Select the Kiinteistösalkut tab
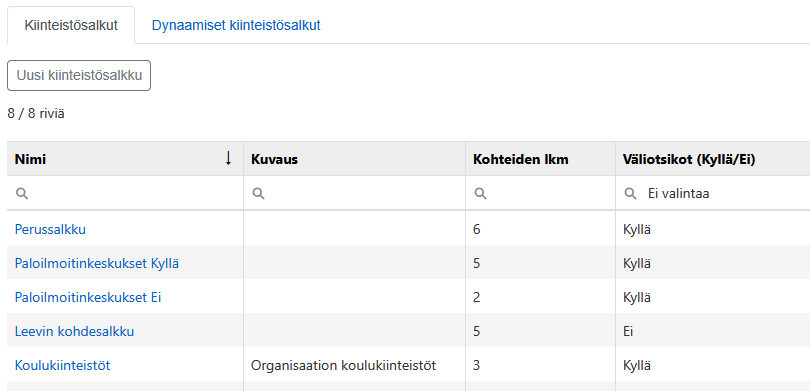The height and width of the screenshot is (391, 810). click(x=71, y=25)
